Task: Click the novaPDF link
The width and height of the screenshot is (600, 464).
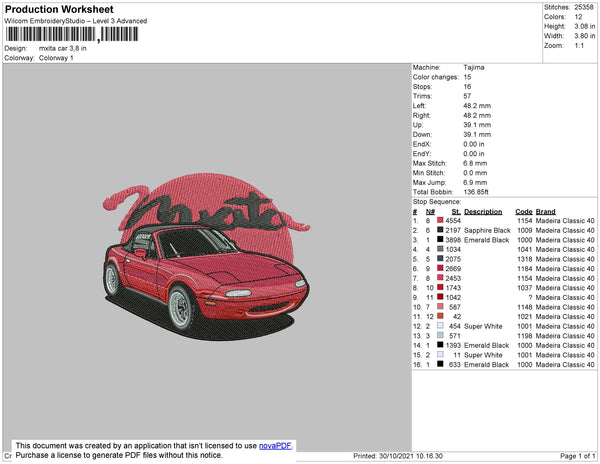Action: [x=275, y=446]
